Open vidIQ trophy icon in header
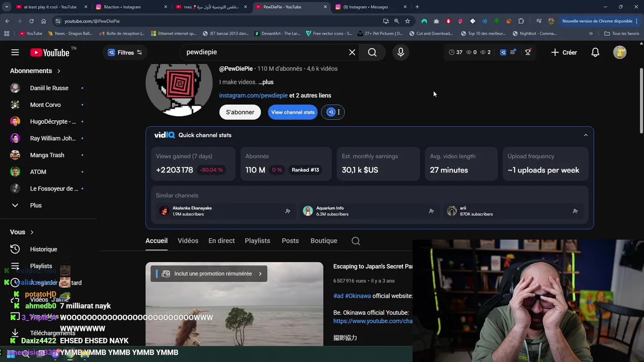The height and width of the screenshot is (362, 644). 528,52
